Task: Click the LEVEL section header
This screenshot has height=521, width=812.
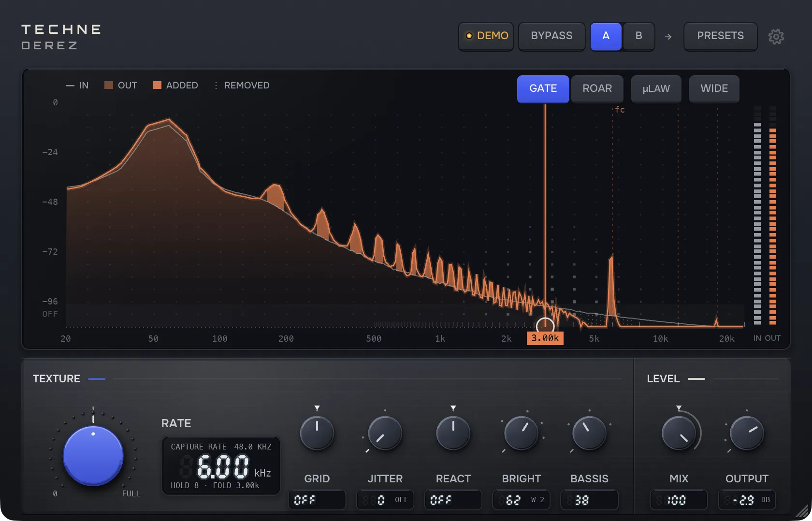Action: (x=663, y=379)
